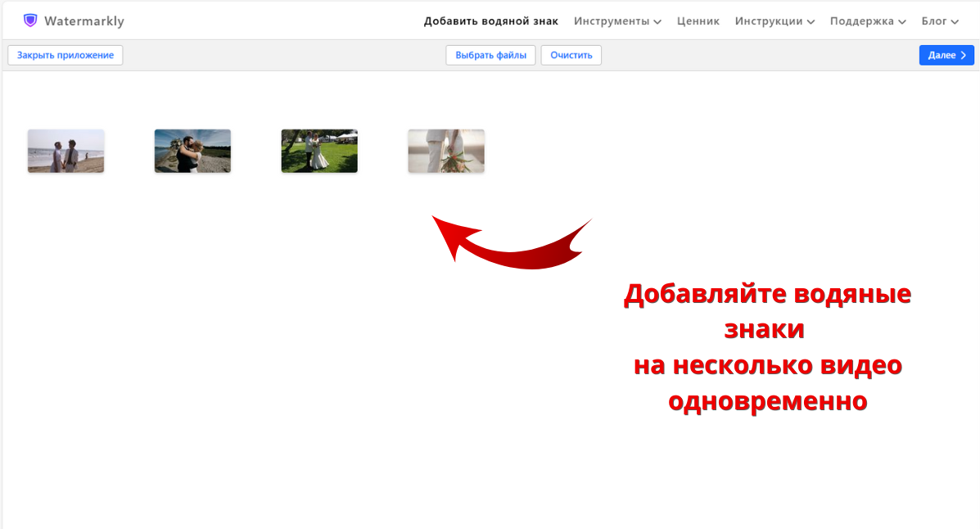Click the Очистить button
Image resolution: width=980 pixels, height=529 pixels.
[571, 55]
